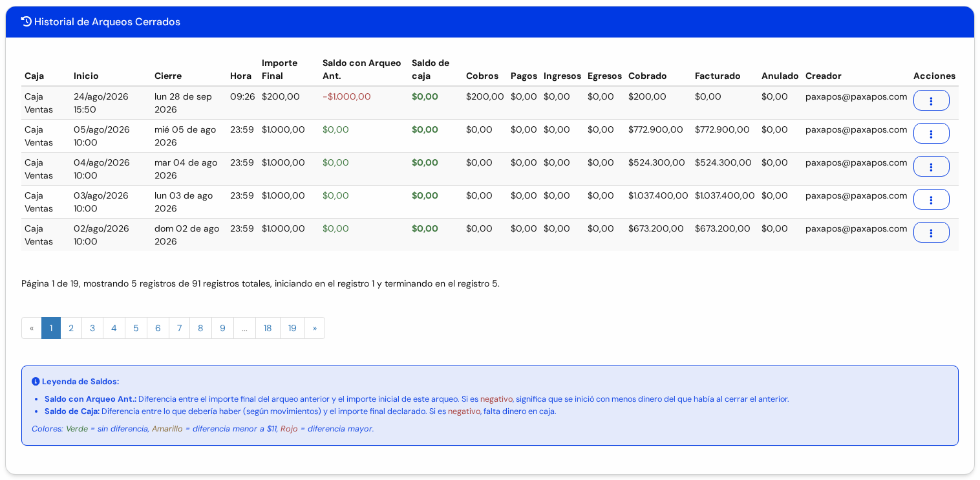The width and height of the screenshot is (980, 480).
Task: Click the history icon in header
Action: pyautogui.click(x=27, y=21)
